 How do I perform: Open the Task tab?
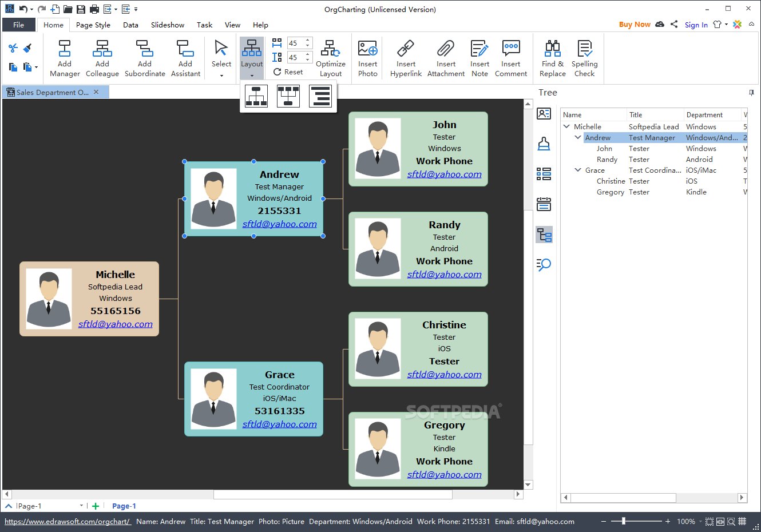[x=204, y=25]
